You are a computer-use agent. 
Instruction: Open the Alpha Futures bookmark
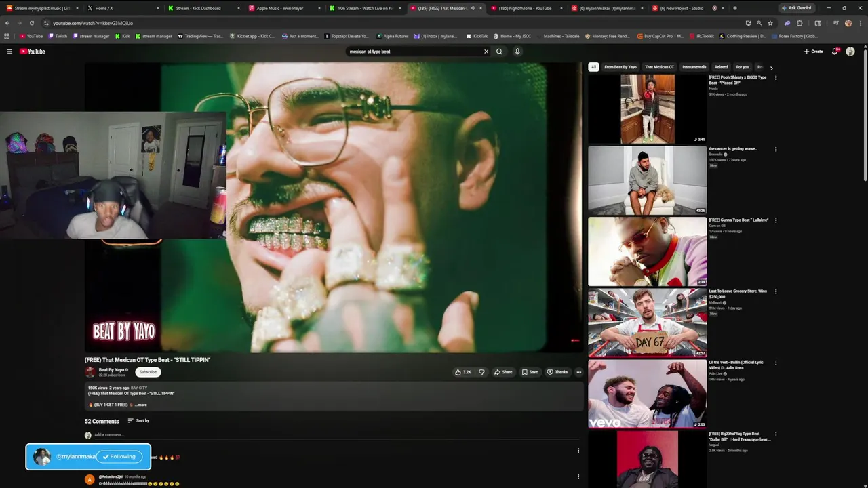pos(393,36)
